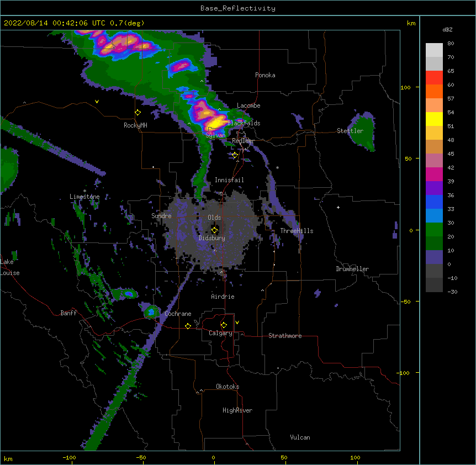Screen dimensions: 476x465
Task: Pick the purple 36-39 dBZ legend swatch
Action: [434, 188]
